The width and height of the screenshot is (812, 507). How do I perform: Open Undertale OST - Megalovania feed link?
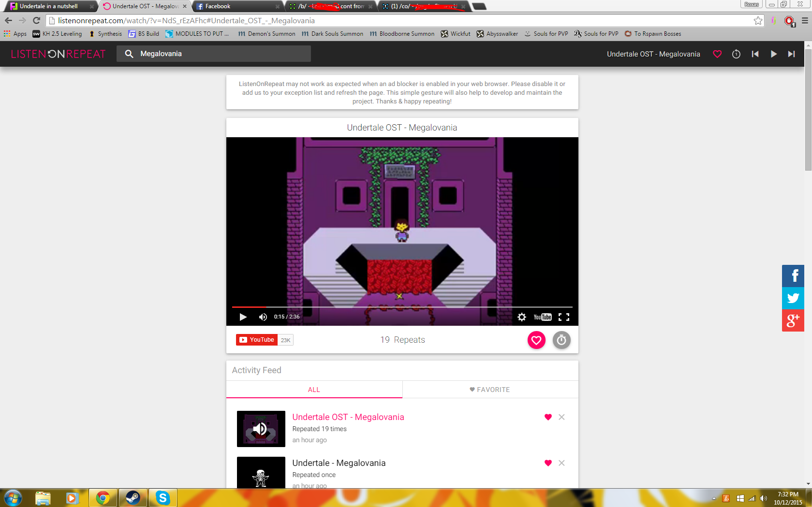pyautogui.click(x=348, y=417)
